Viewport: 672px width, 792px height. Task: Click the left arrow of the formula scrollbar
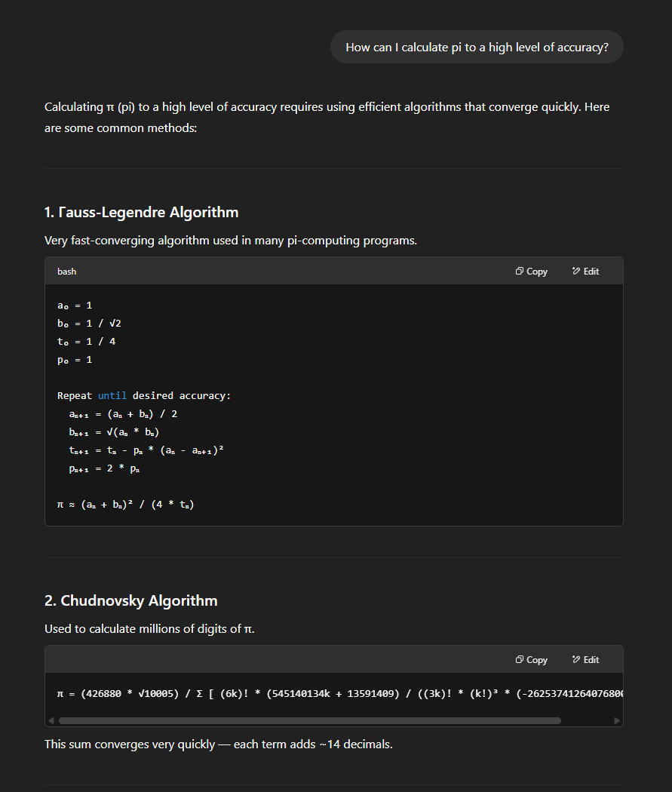pyautogui.click(x=51, y=720)
